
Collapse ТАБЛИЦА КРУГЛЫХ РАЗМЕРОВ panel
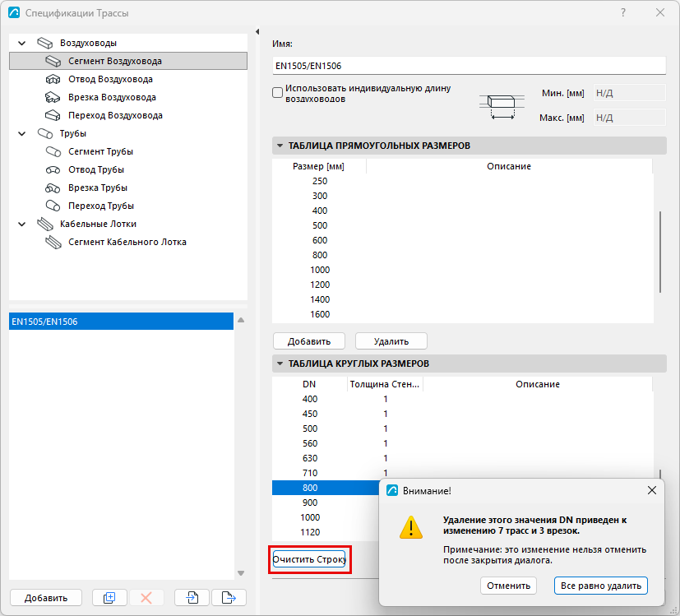point(280,364)
